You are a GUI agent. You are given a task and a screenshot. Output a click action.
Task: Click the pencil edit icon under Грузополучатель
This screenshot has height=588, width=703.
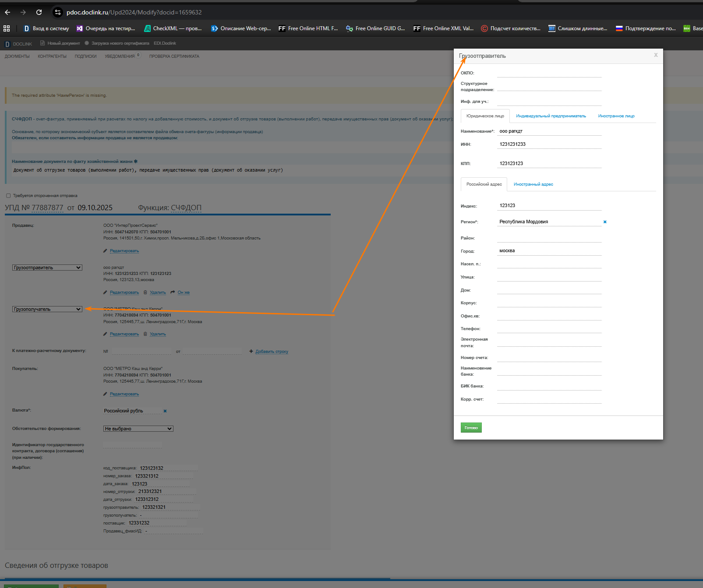[105, 334]
